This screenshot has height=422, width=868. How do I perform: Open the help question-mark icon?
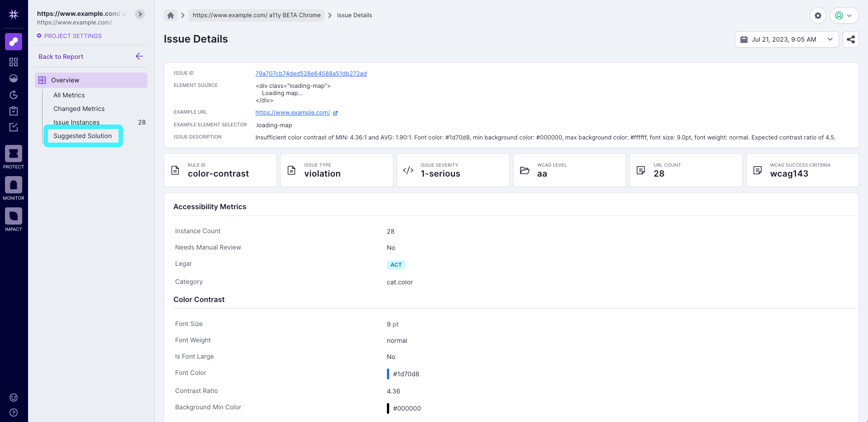pos(14,412)
